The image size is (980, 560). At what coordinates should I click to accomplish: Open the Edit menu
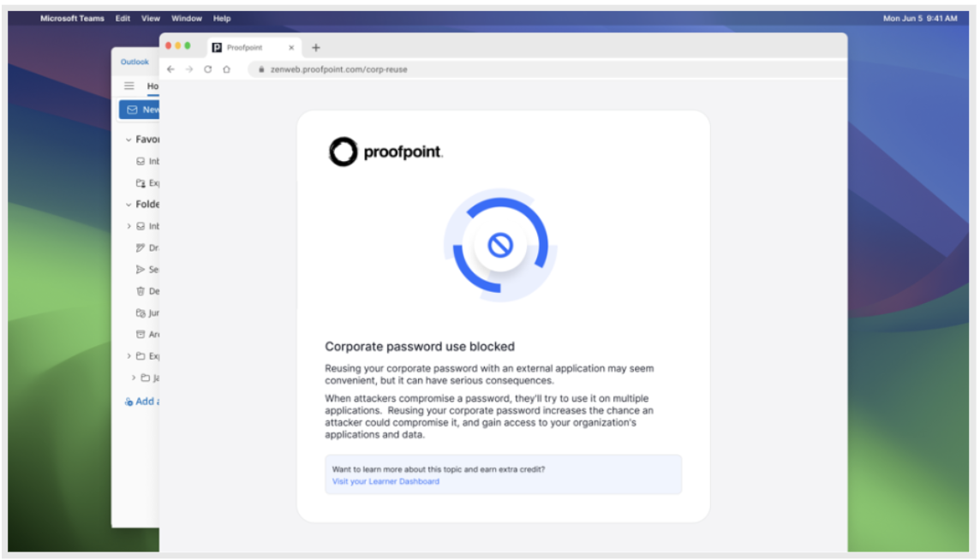coord(122,18)
